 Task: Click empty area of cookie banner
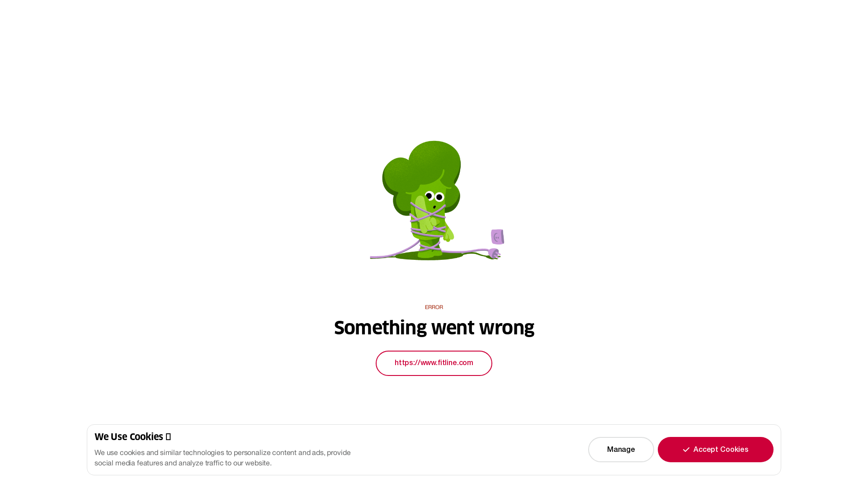(470, 450)
